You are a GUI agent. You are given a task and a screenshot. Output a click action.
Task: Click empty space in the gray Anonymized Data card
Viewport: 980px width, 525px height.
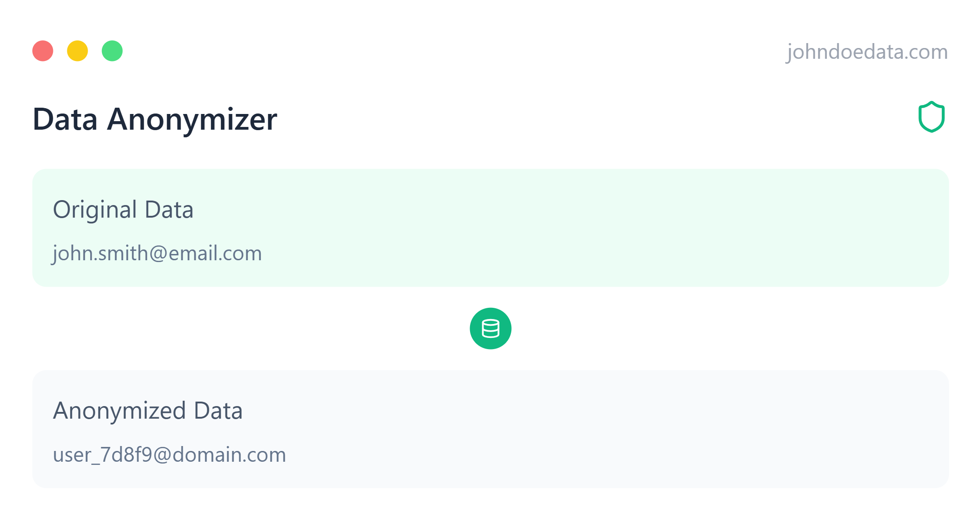(584, 429)
